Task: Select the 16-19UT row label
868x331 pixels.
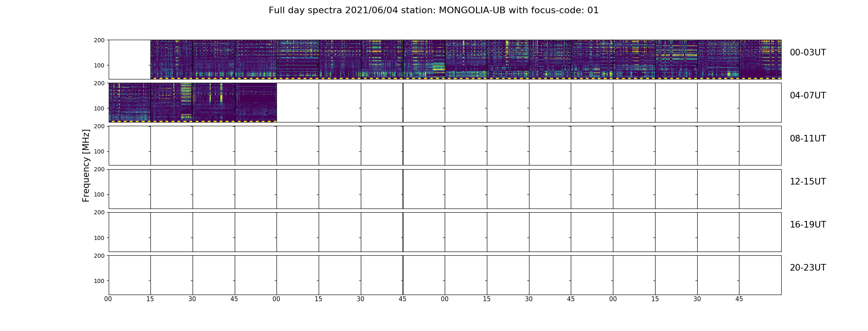Action: click(x=808, y=225)
